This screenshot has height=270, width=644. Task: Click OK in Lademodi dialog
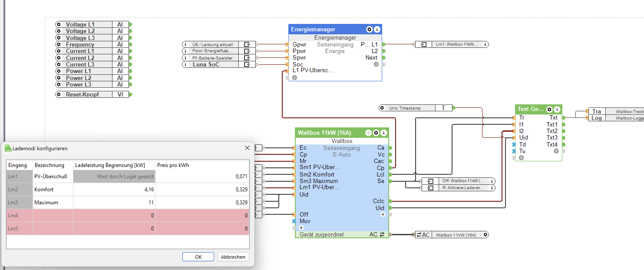[x=198, y=257]
